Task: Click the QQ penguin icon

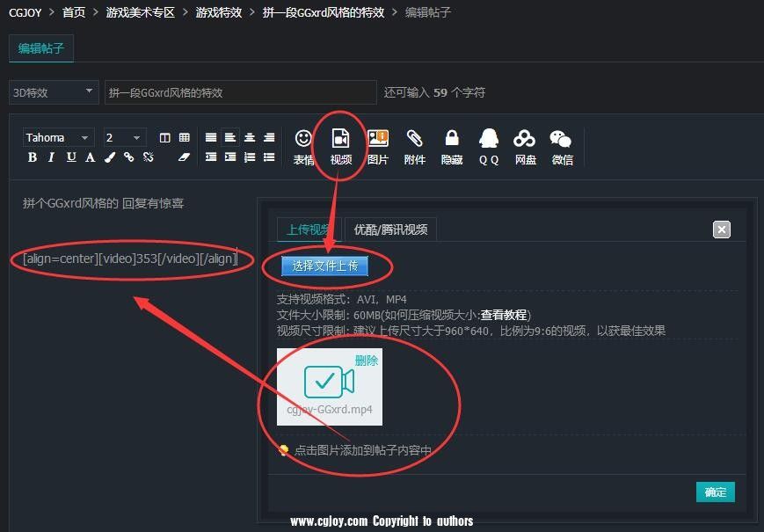Action: point(489,147)
